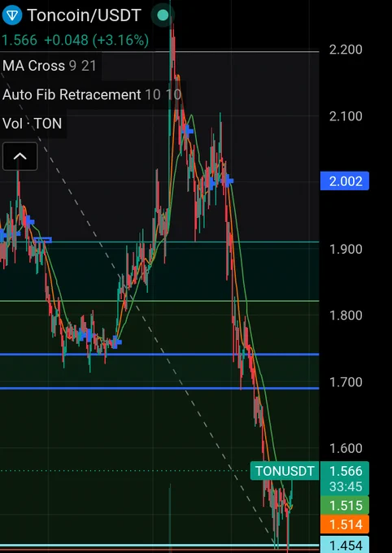The image size is (392, 553).
Task: Click the price change +0.048 (+3.16%) text
Action: coord(96,40)
